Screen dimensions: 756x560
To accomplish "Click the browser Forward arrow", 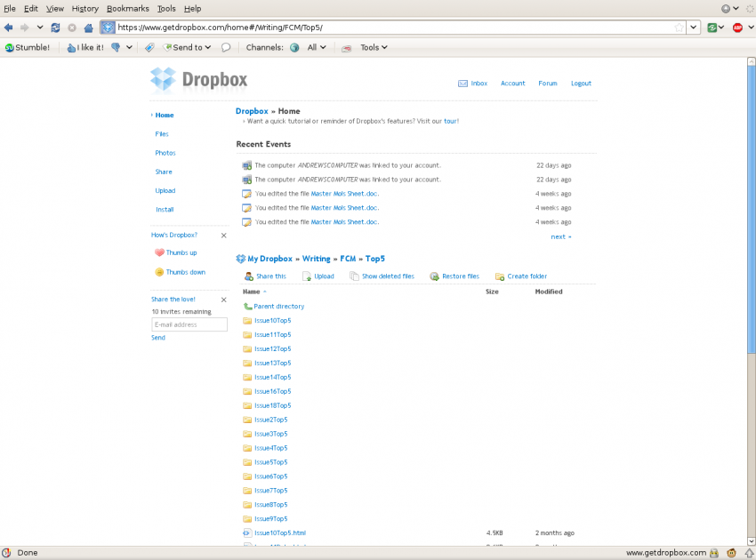I will [24, 28].
